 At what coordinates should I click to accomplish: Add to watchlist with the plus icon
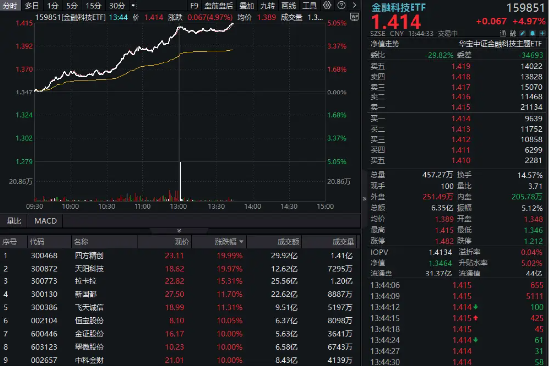(543, 33)
